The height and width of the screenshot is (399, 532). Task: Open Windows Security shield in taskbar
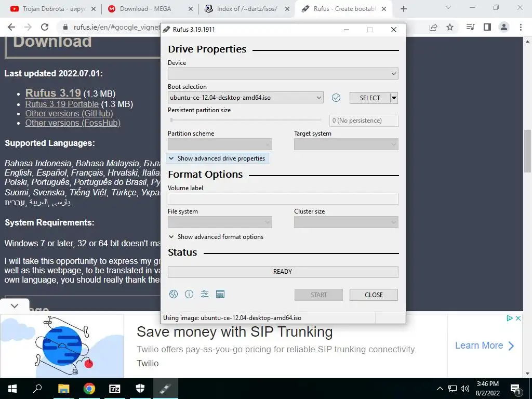140,389
